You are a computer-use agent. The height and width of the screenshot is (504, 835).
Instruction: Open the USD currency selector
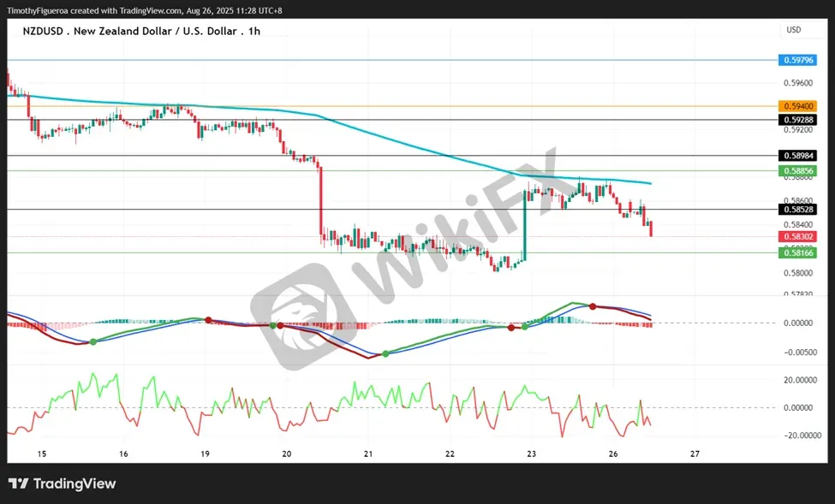793,30
